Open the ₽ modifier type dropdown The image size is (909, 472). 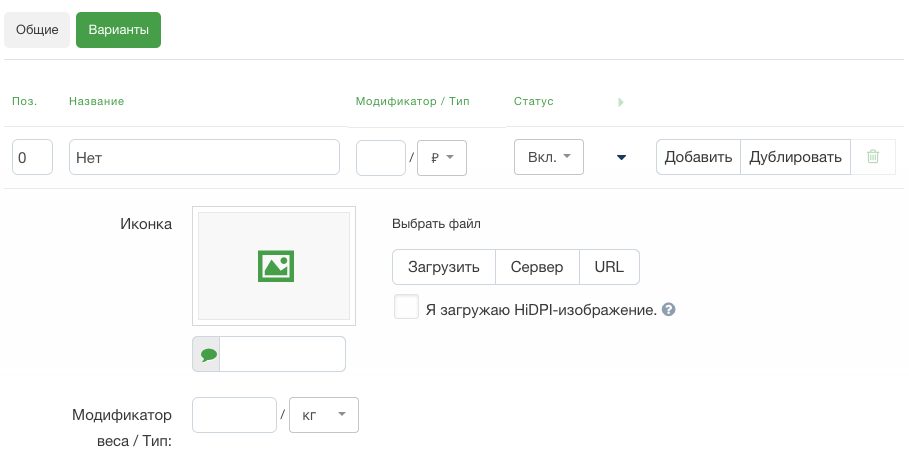[x=442, y=157]
